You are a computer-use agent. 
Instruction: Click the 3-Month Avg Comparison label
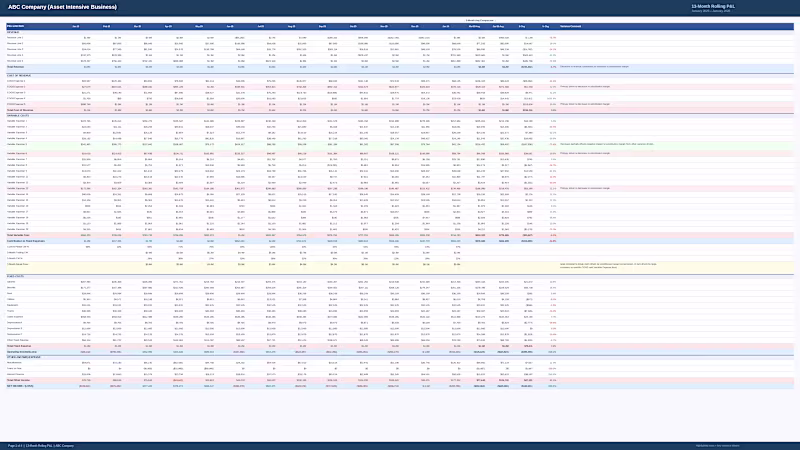coord(480,20)
